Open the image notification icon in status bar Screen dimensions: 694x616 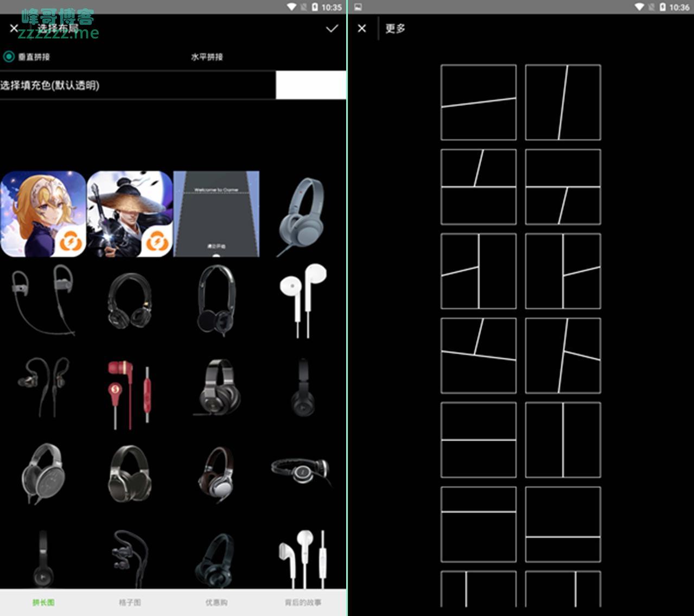358,7
